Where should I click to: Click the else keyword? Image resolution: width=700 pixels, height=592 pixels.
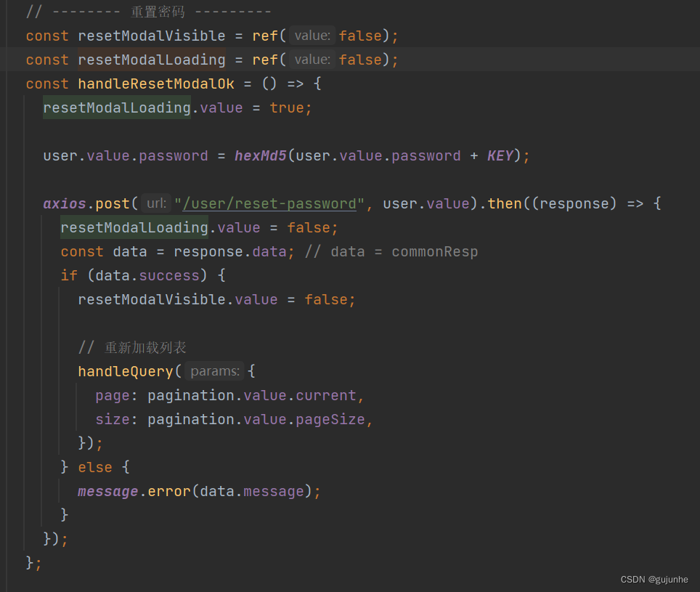coord(95,467)
